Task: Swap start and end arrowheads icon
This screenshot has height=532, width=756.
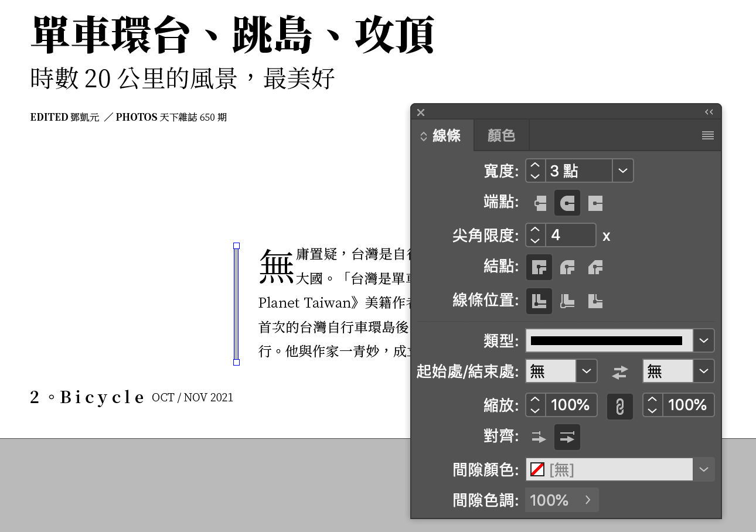Action: pyautogui.click(x=620, y=371)
